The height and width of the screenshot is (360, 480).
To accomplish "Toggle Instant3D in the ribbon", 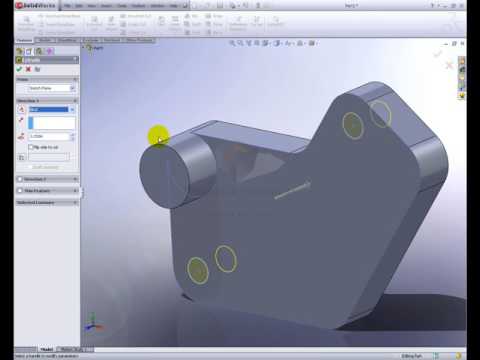I will (x=275, y=22).
